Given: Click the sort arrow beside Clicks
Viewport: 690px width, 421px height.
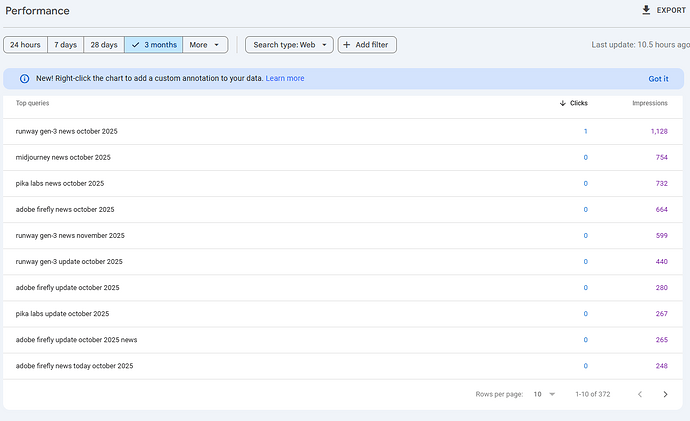Looking at the screenshot, I should click(x=562, y=103).
